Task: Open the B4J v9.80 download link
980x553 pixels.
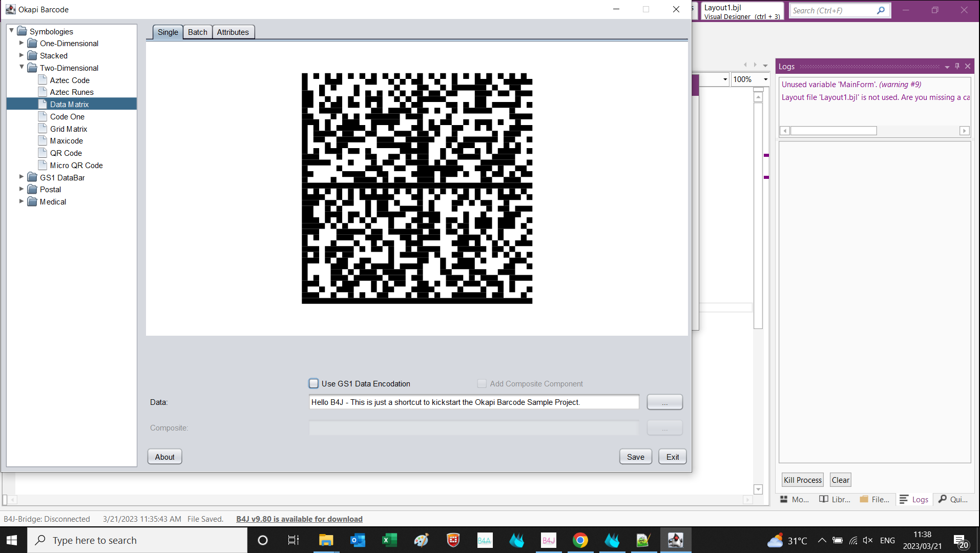Action: pyautogui.click(x=299, y=519)
